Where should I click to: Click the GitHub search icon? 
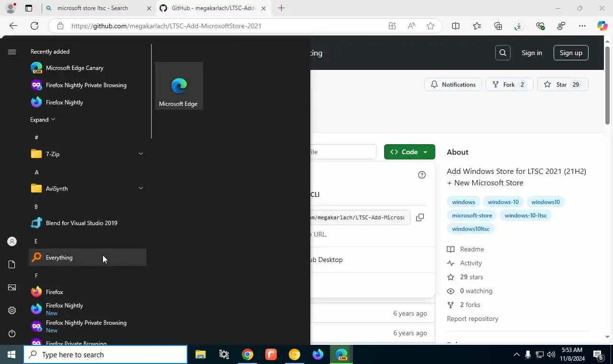503,53
